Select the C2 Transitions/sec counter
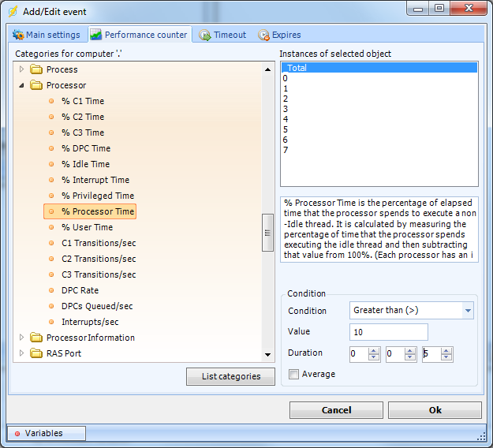The image size is (493, 448). (99, 259)
